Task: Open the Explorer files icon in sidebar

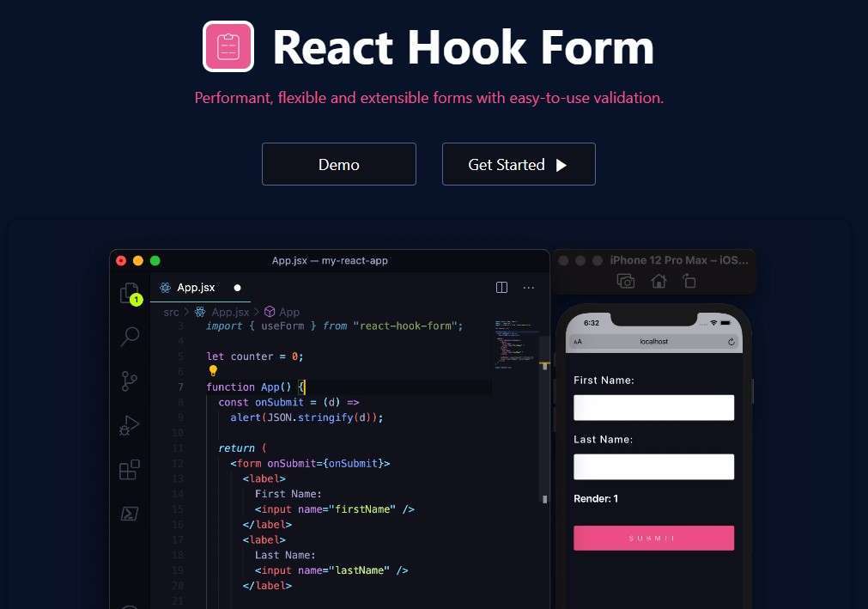Action: point(130,293)
